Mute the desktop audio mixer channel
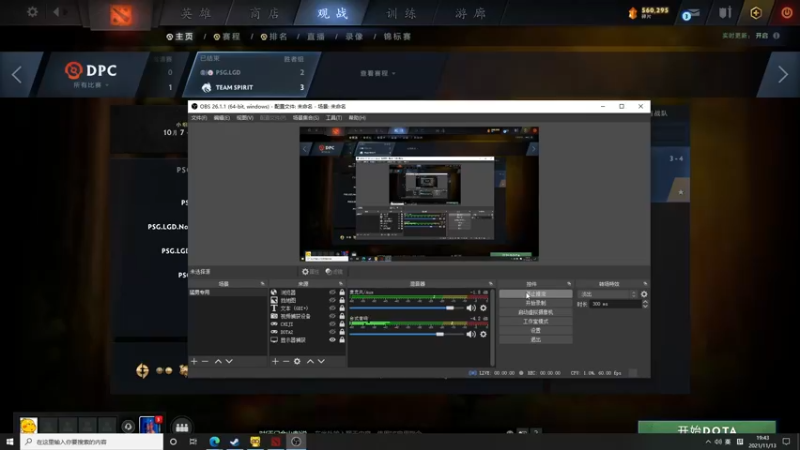 tap(471, 334)
